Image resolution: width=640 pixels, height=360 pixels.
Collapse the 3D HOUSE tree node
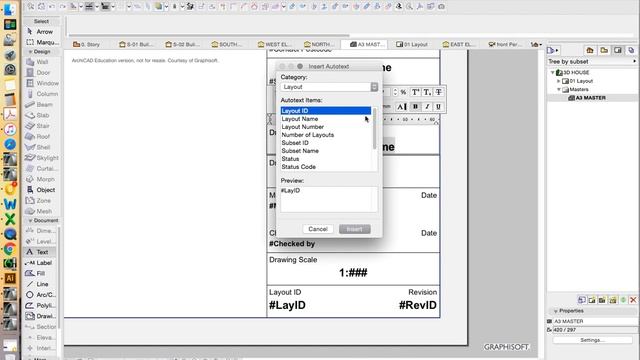(553, 72)
